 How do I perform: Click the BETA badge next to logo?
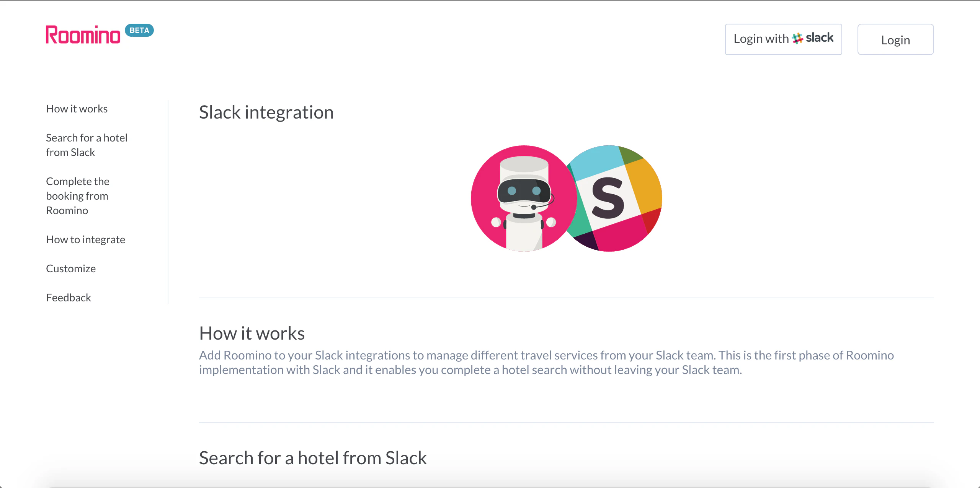coord(139,30)
